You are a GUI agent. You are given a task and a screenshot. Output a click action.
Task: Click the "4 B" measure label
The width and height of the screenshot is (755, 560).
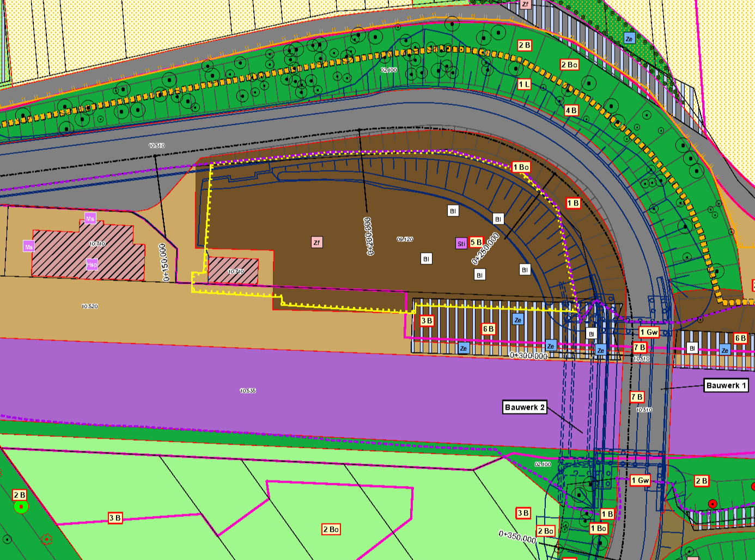coord(571,111)
